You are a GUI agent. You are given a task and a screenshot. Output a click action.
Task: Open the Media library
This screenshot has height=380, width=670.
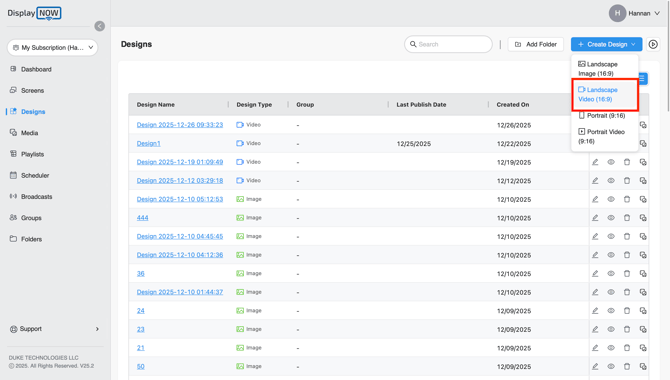(29, 133)
